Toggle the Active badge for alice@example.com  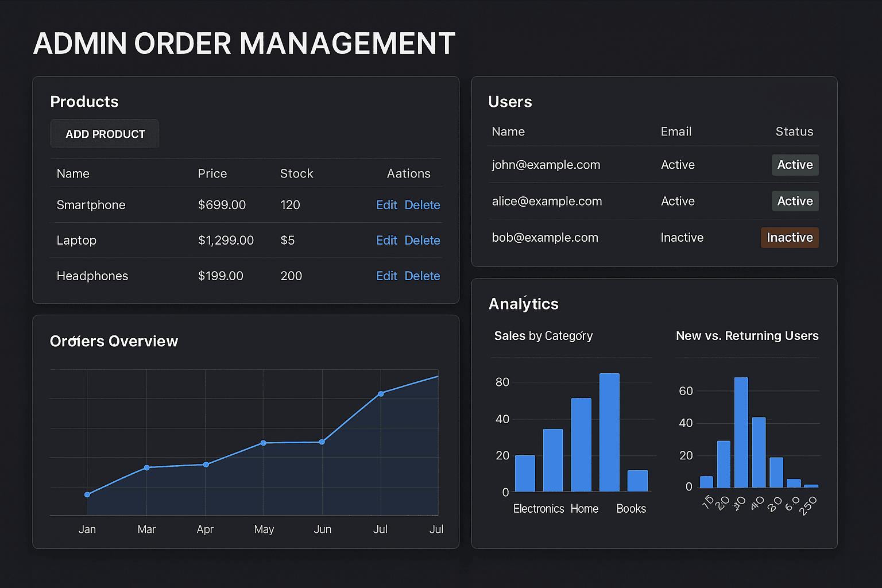click(795, 201)
